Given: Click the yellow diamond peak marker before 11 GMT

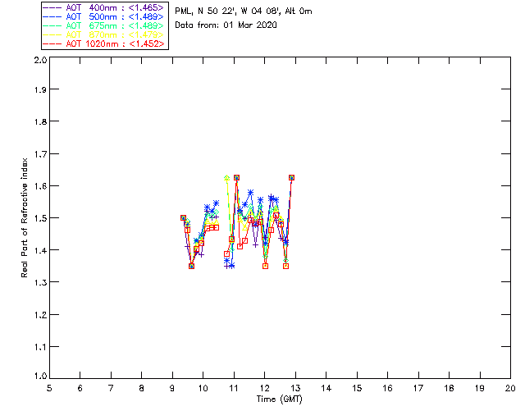Looking at the screenshot, I should coord(226,178).
